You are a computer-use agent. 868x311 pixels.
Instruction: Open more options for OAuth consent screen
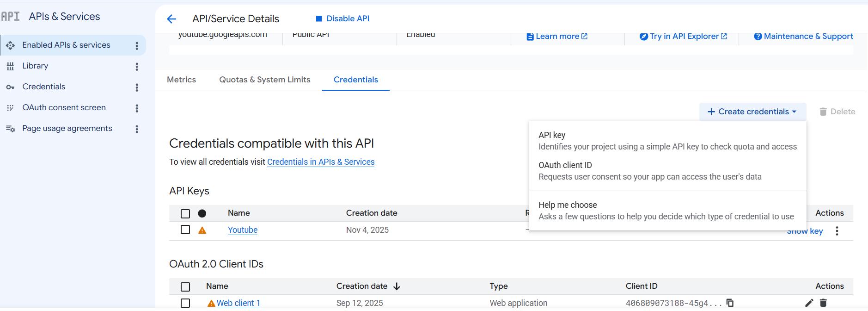[x=137, y=108]
